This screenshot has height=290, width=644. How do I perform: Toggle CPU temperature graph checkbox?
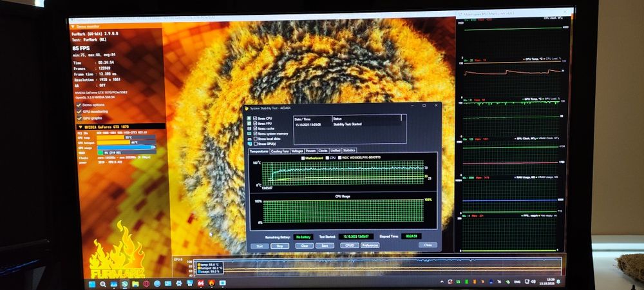[327, 158]
